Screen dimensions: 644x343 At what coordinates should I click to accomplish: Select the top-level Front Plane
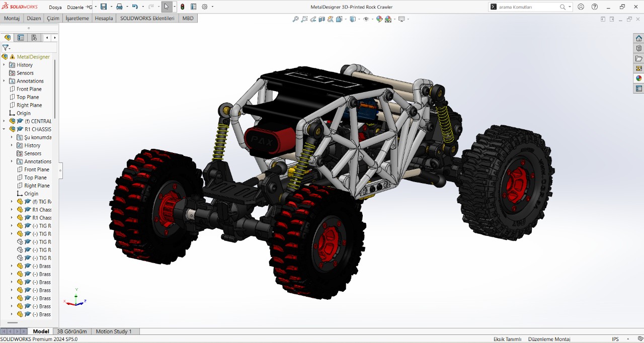pos(29,89)
